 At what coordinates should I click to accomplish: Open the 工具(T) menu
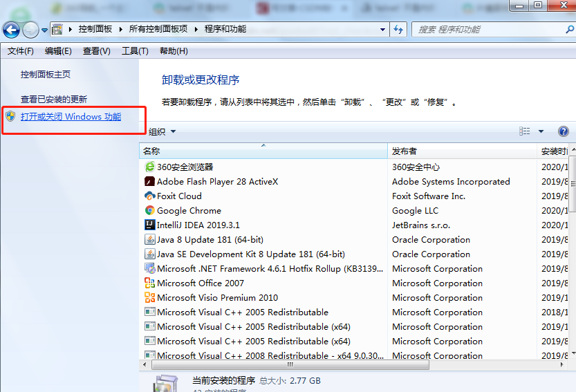pyautogui.click(x=135, y=51)
